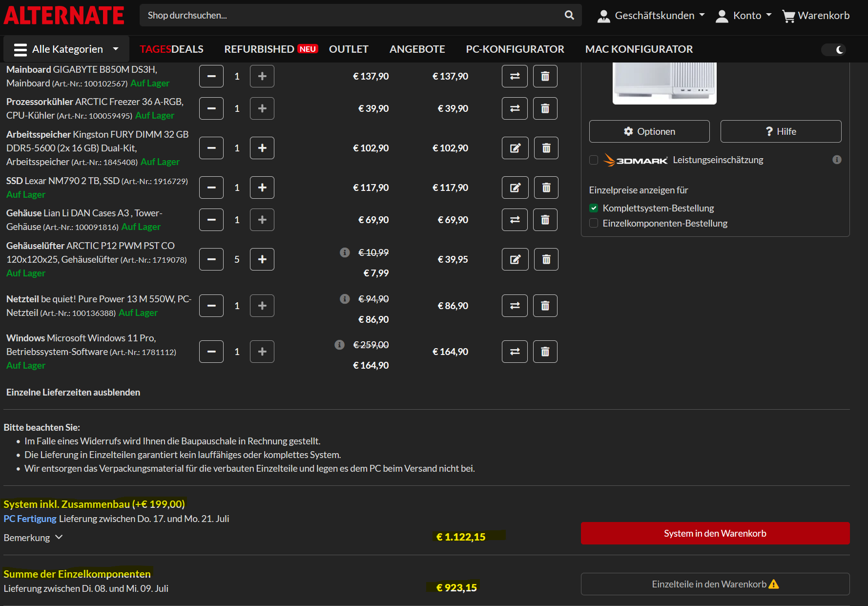This screenshot has height=606, width=868.
Task: Add System in den Warenkorb
Action: tap(715, 533)
